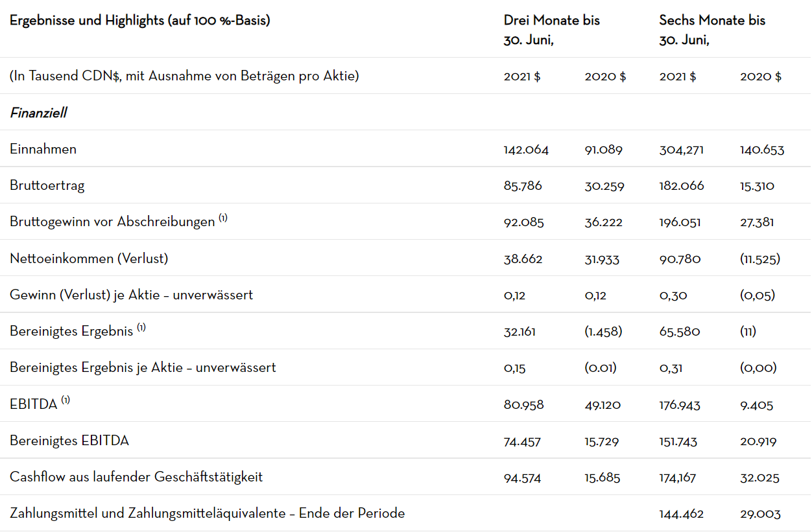Screen dimensions: 812x532
Task: Click the footnote marker beside Bruttogewinn vor Abschreibungen
Action: [x=222, y=218]
